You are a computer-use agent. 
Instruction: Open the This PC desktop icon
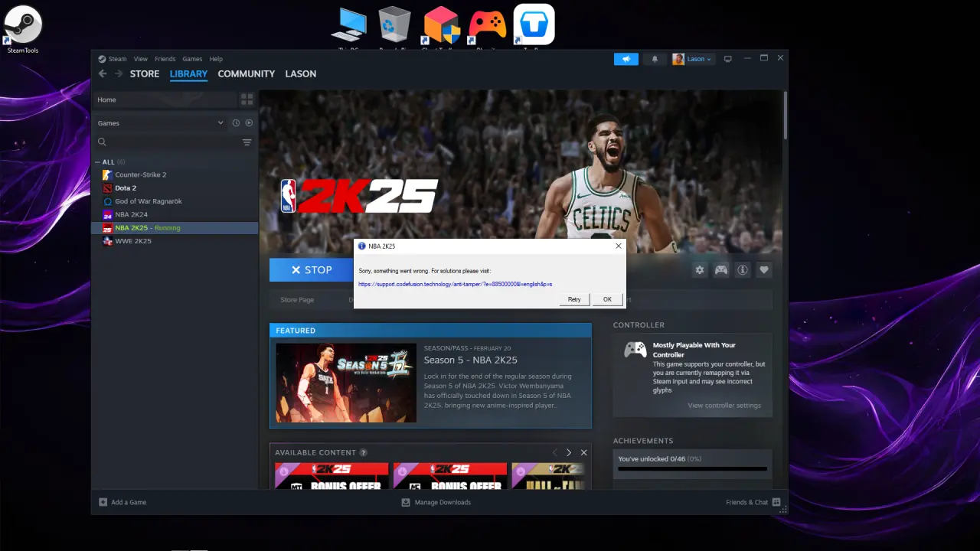pyautogui.click(x=349, y=24)
